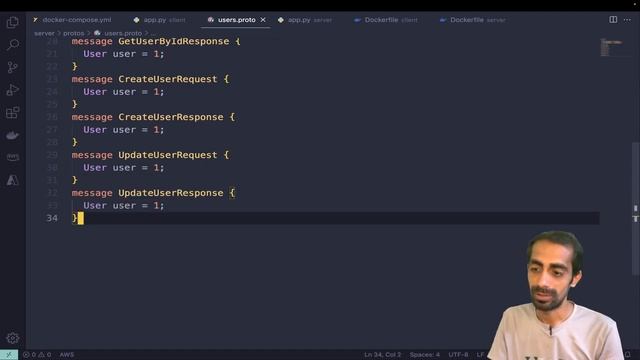Click the AWS status bar item
The width and height of the screenshot is (640, 360).
click(67, 355)
